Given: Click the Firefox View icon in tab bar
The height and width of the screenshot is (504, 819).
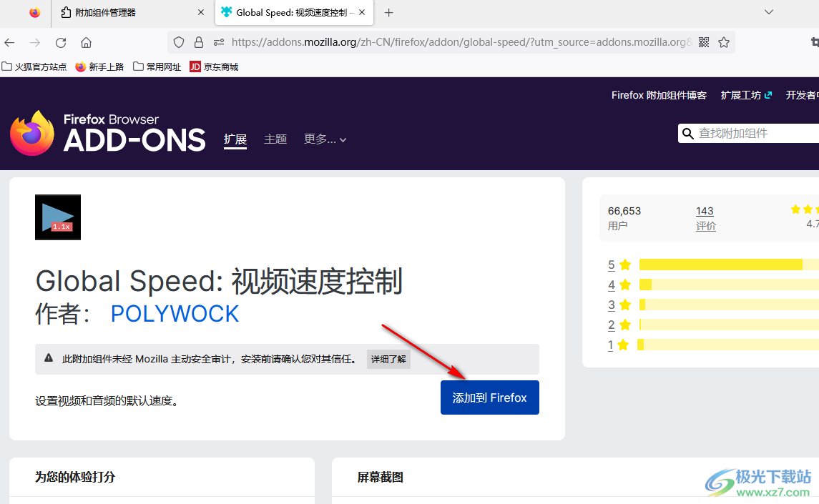Looking at the screenshot, I should (34, 13).
